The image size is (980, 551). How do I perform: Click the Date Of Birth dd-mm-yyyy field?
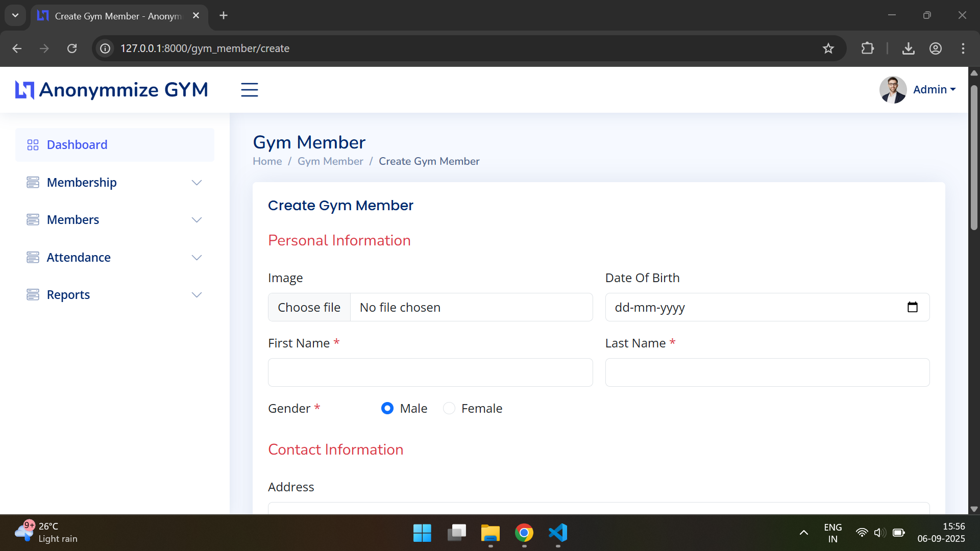tap(767, 307)
